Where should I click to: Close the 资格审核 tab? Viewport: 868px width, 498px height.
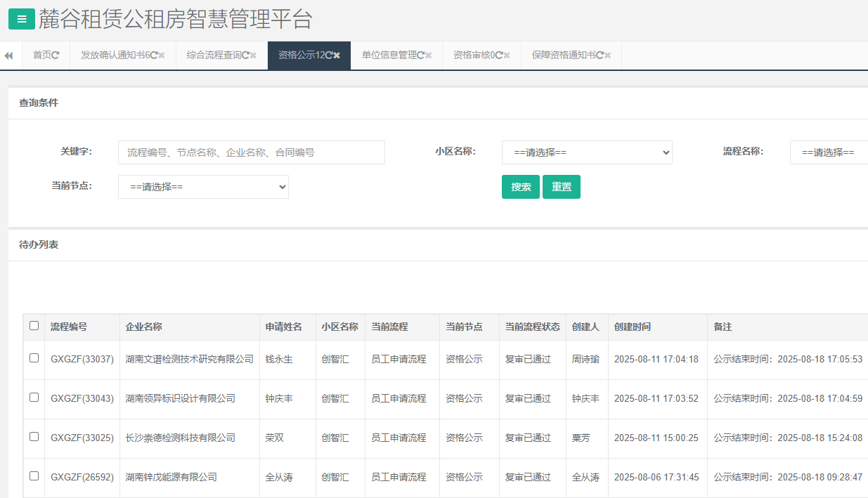(x=507, y=55)
